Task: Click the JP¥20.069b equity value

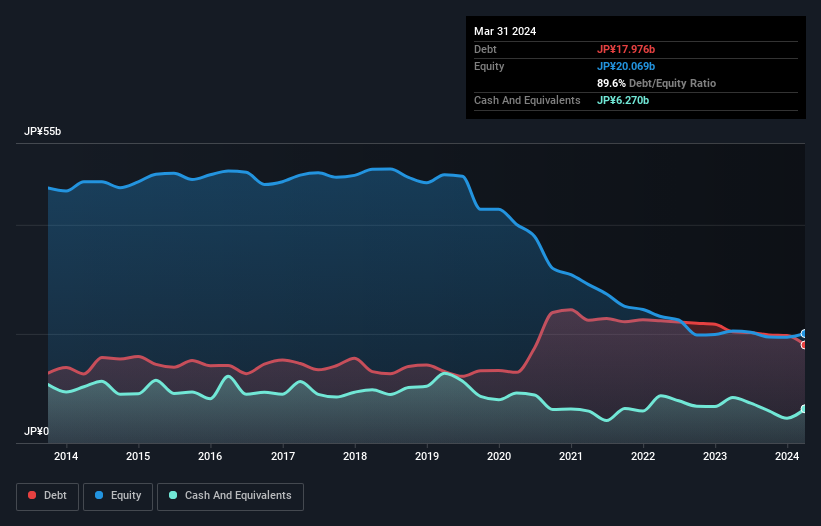Action: 626,66
